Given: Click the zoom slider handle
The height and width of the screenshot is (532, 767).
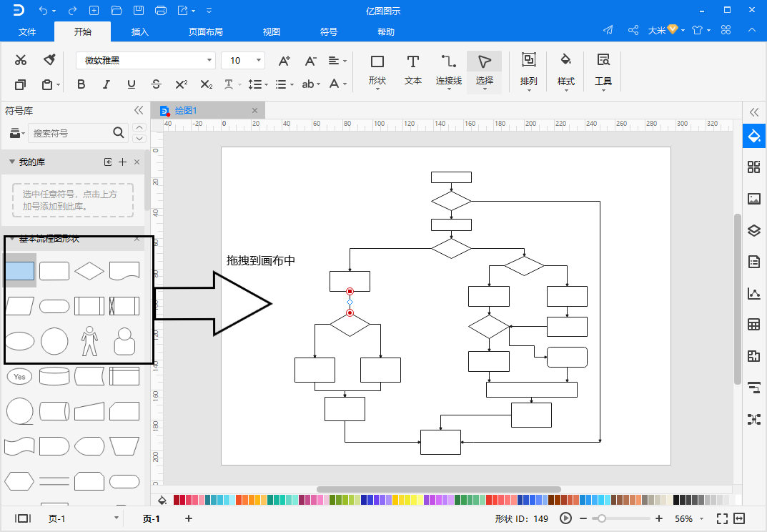Looking at the screenshot, I should 602,518.
